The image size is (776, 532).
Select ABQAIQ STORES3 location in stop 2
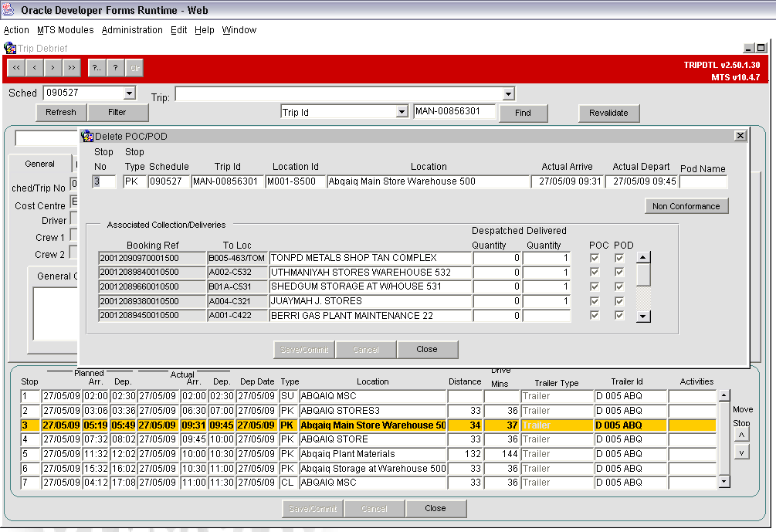pos(373,411)
